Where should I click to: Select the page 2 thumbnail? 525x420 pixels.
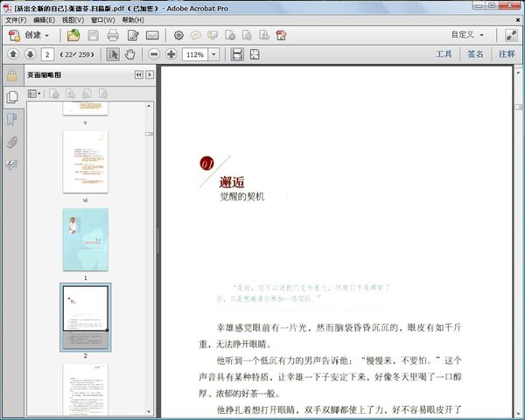[86, 317]
